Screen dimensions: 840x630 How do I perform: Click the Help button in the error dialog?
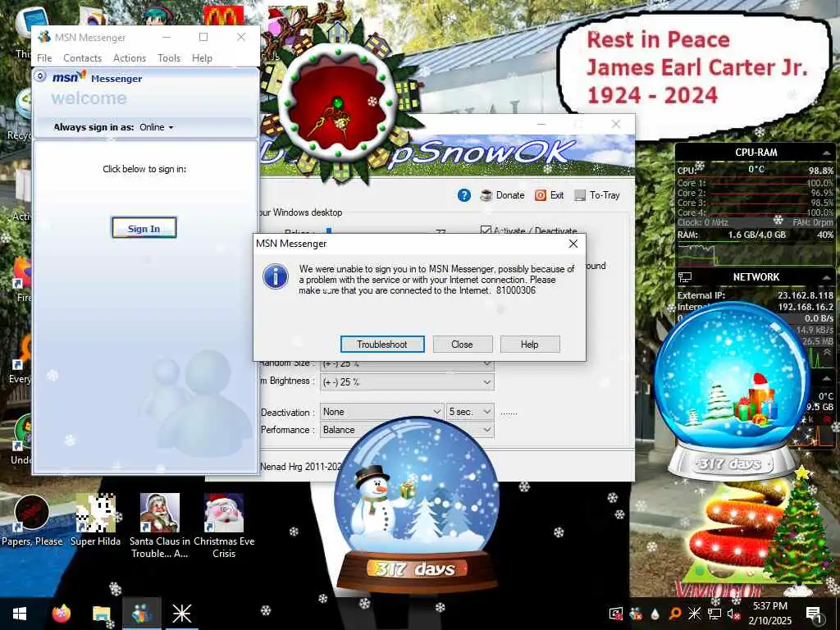click(530, 344)
